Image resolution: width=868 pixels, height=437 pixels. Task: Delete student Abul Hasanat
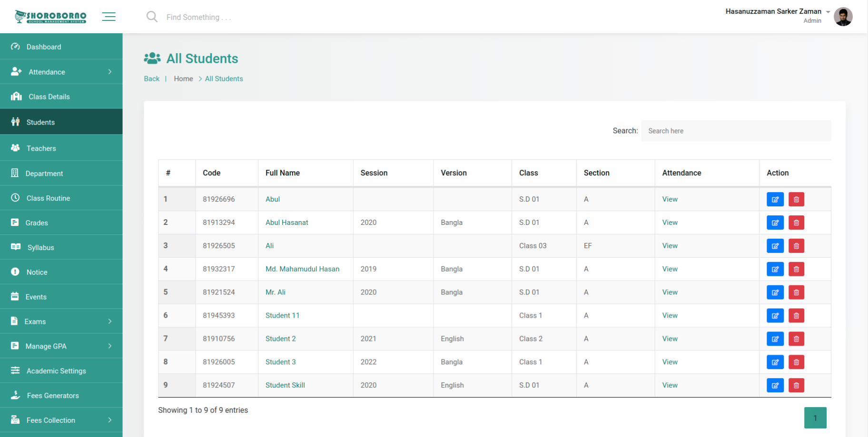(796, 223)
